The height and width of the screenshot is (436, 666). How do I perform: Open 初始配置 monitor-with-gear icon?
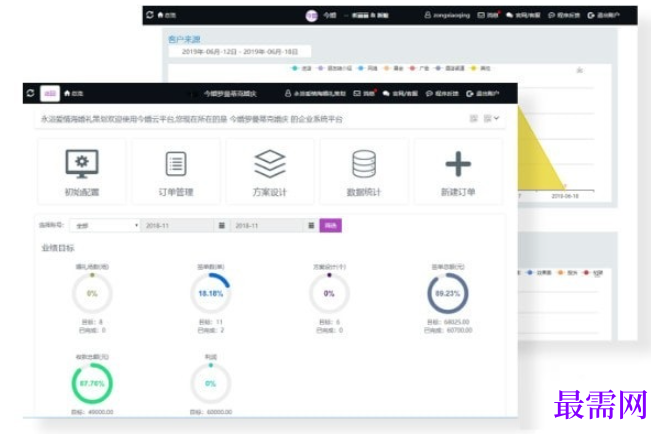click(x=82, y=164)
